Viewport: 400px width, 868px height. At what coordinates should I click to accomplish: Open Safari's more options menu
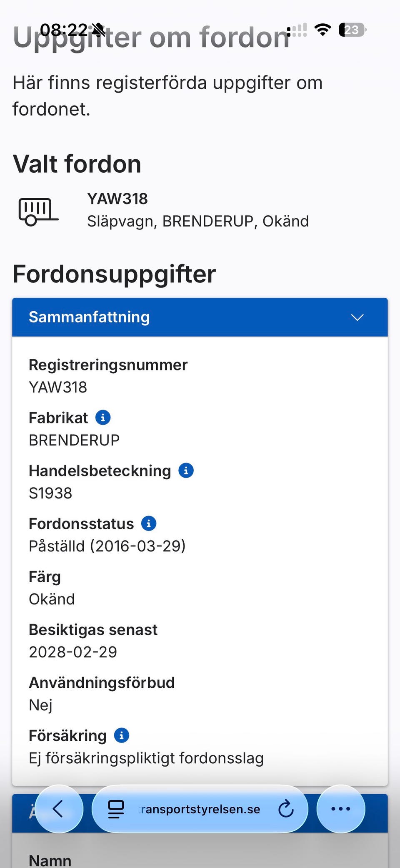pos(340,809)
